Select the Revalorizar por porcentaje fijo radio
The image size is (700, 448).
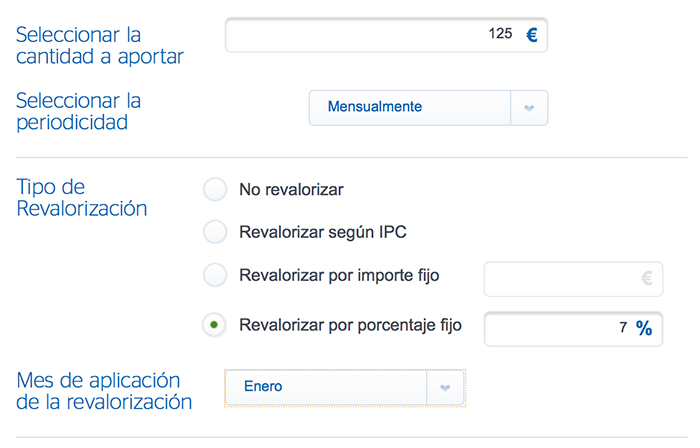point(215,324)
